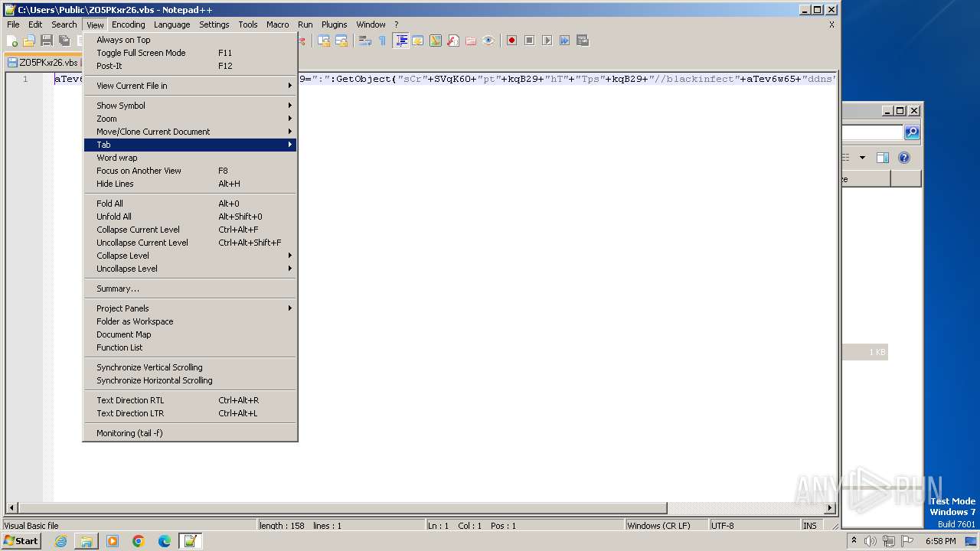The image size is (980, 551).
Task: Toggle the Word wrap toolbar icon
Action: 365,41
